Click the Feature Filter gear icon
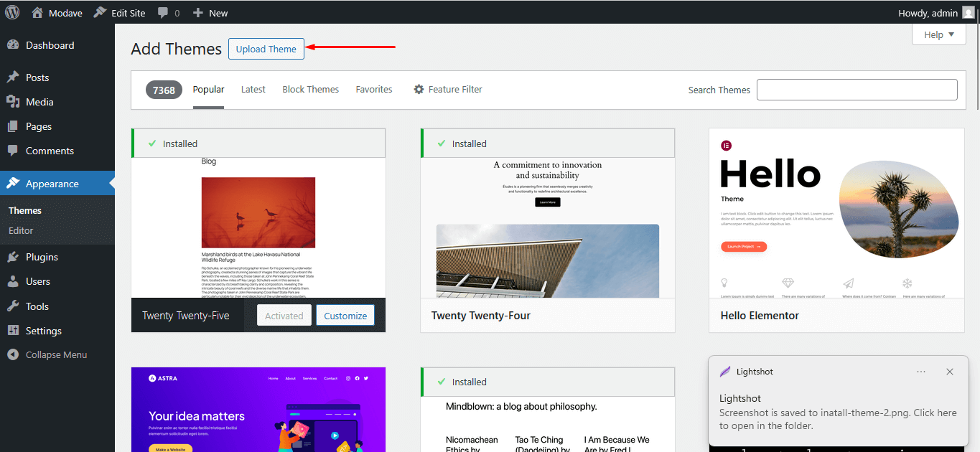 coord(419,90)
